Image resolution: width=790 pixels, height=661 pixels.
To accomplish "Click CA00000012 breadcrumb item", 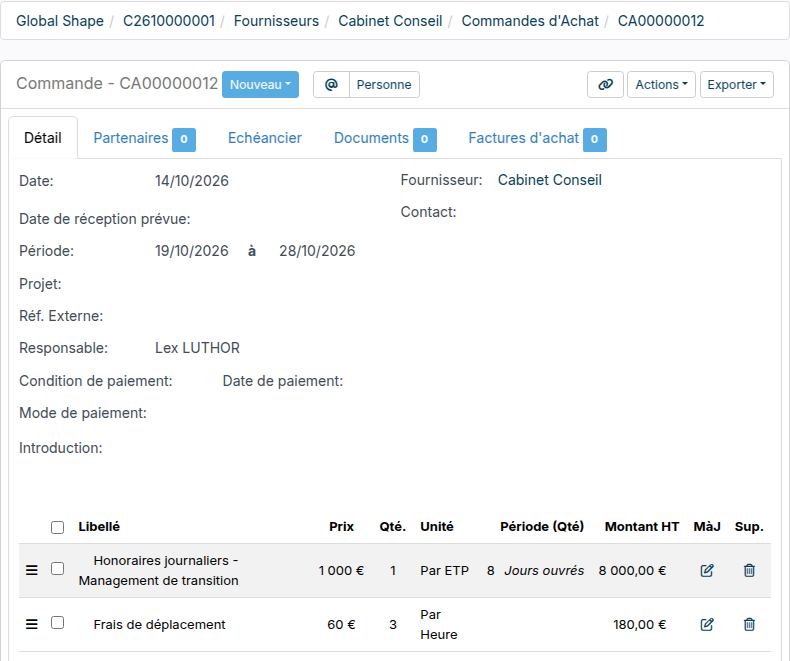I will point(661,21).
